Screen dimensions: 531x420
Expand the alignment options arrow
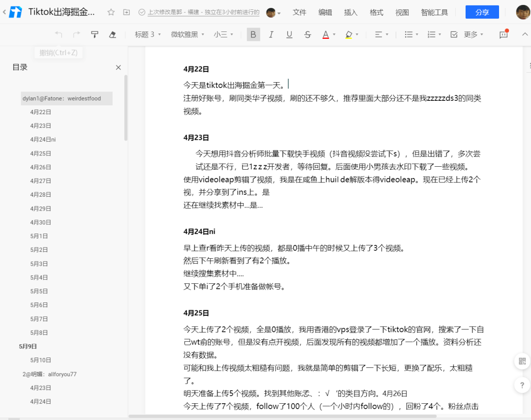387,34
